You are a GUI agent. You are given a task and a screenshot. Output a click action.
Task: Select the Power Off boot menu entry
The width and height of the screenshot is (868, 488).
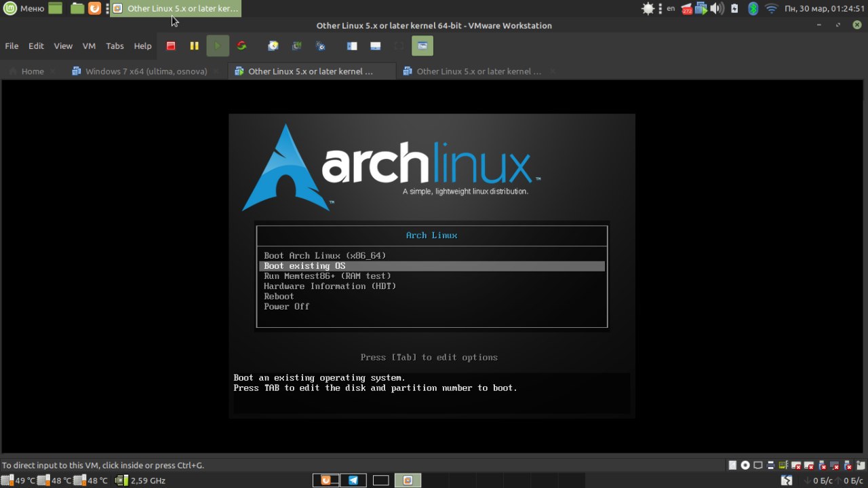(432, 307)
